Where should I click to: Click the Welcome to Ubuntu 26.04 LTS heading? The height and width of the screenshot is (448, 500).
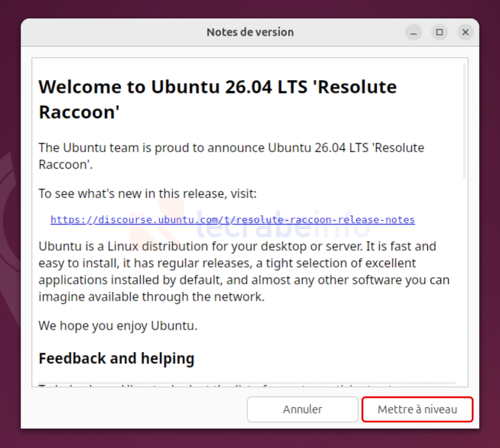click(x=217, y=99)
